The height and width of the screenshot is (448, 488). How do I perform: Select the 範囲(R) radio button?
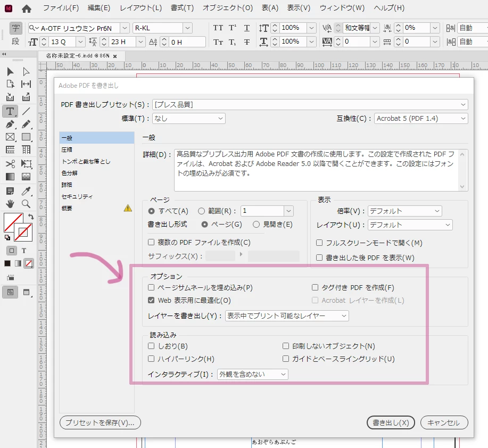click(201, 211)
